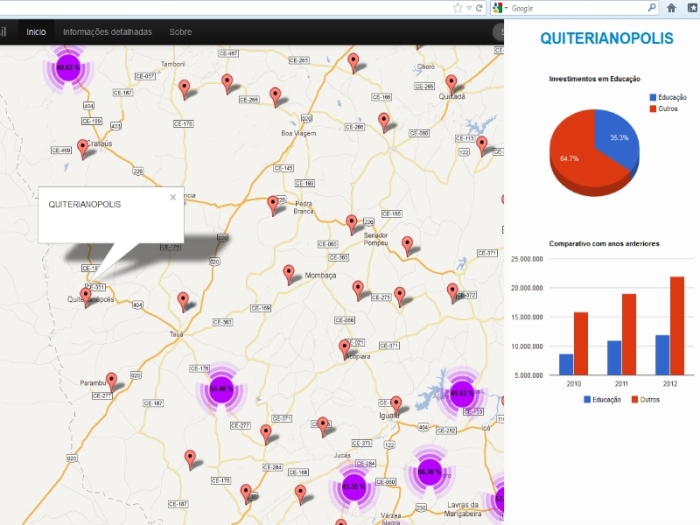Click Outros legend swatch of pie chart
700x525 pixels.
(x=653, y=108)
